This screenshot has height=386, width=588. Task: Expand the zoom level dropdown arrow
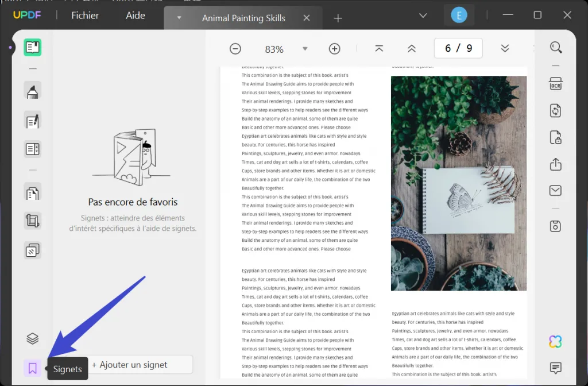click(x=305, y=49)
